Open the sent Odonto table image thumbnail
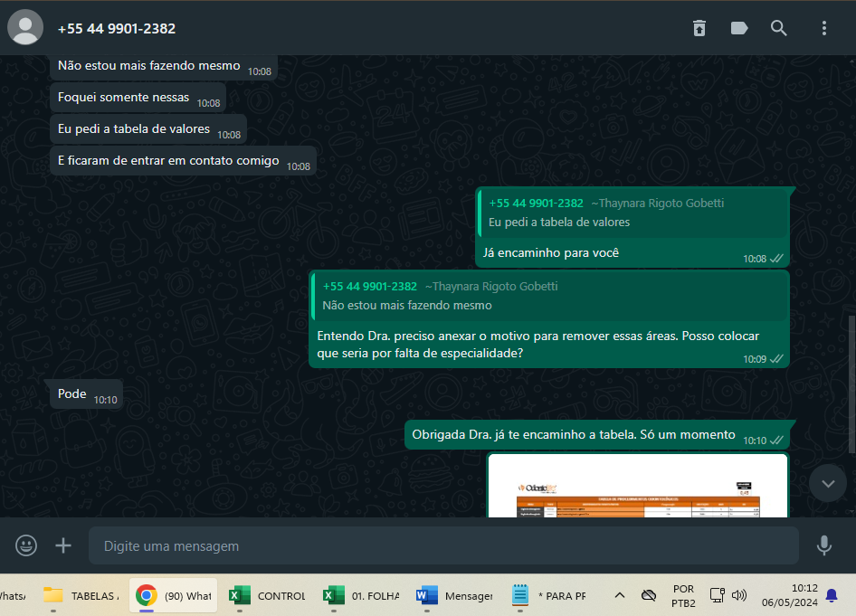 click(x=638, y=486)
